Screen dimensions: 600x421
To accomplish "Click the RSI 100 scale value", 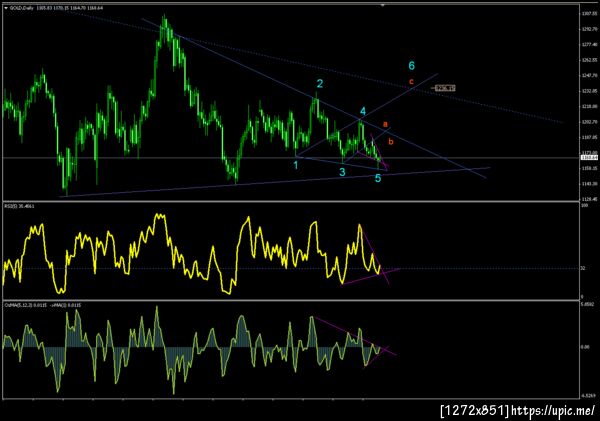I will (584, 206).
